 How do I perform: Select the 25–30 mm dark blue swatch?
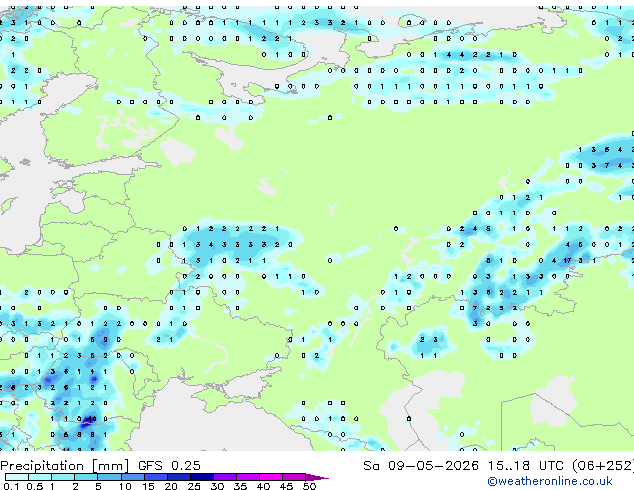[202, 477]
